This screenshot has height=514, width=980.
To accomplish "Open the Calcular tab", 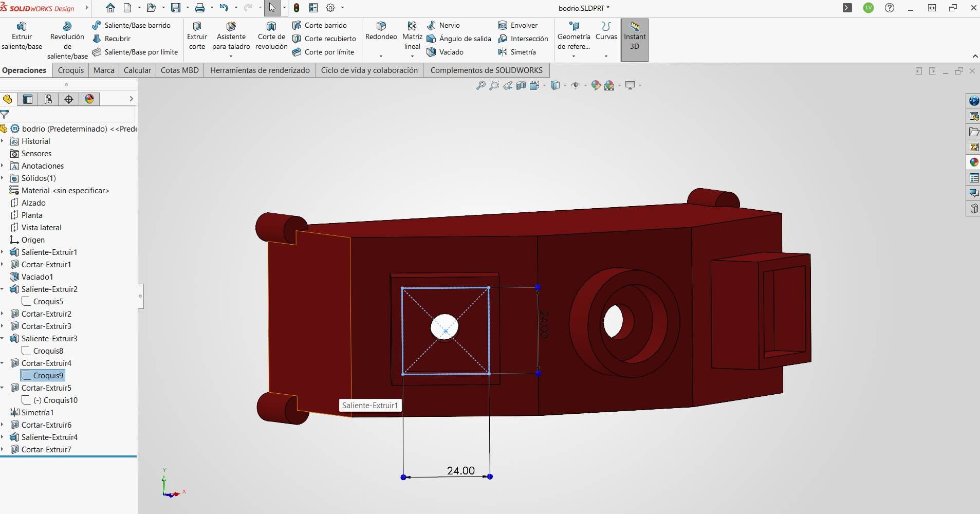I will click(x=137, y=70).
